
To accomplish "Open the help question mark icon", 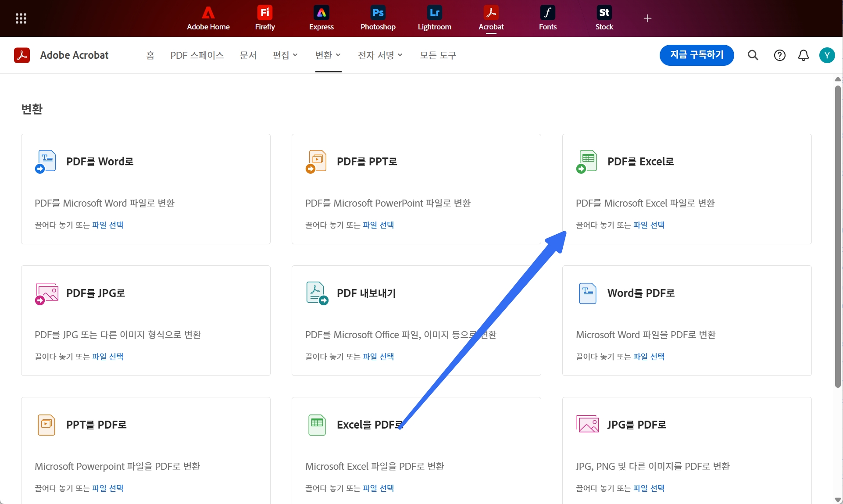I will click(x=780, y=55).
